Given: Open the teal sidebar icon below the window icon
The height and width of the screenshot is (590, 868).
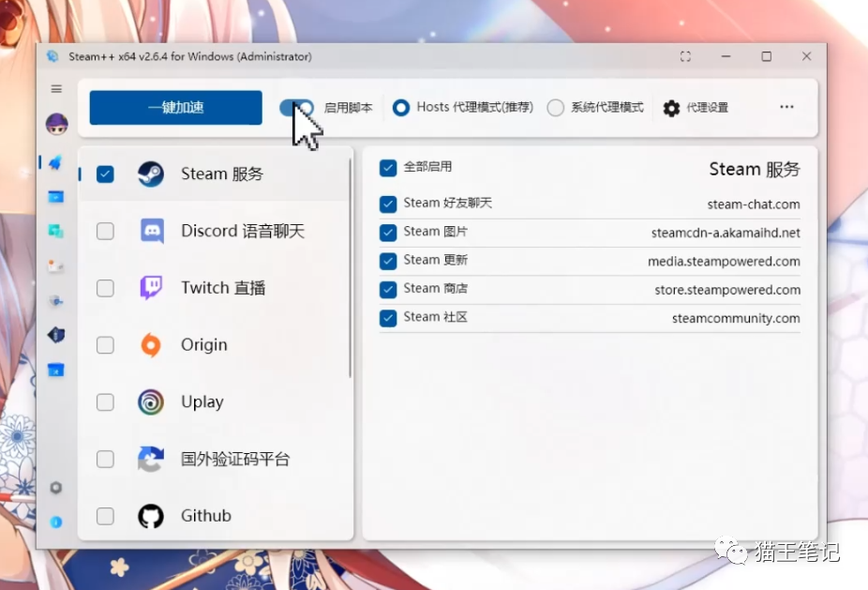Looking at the screenshot, I should [56, 231].
